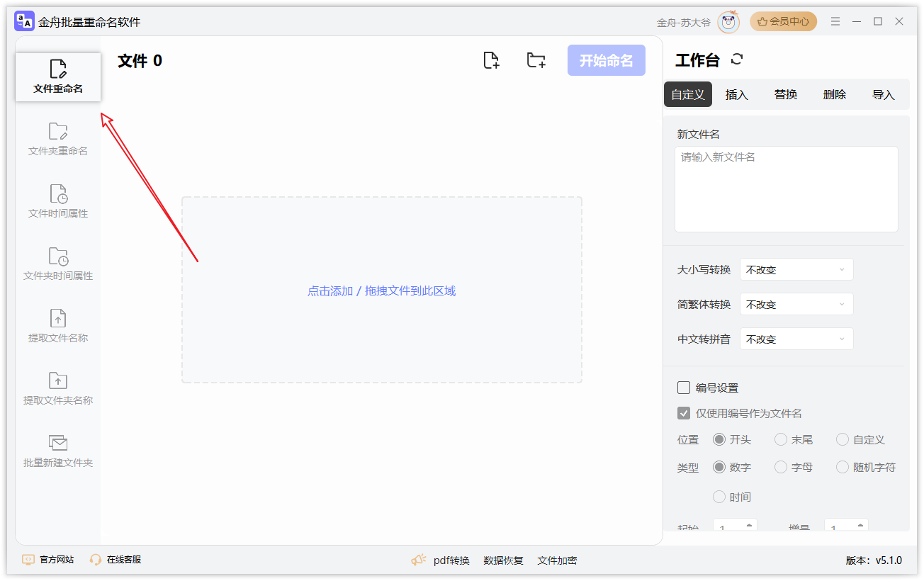Click the add folder icon

(x=536, y=60)
